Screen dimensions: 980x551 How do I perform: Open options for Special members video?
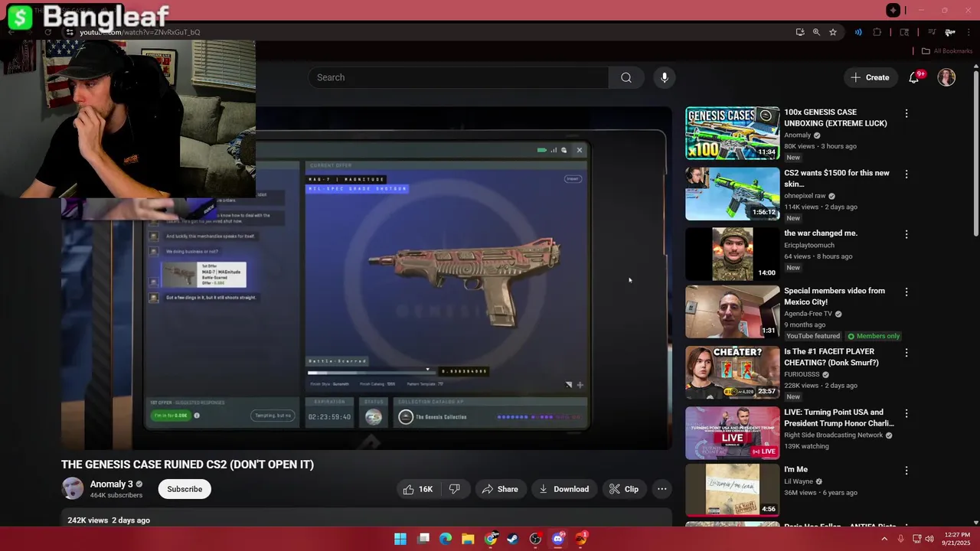pos(906,292)
